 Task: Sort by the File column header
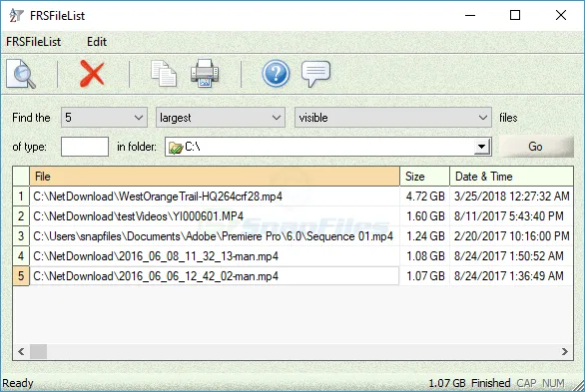[215, 177]
